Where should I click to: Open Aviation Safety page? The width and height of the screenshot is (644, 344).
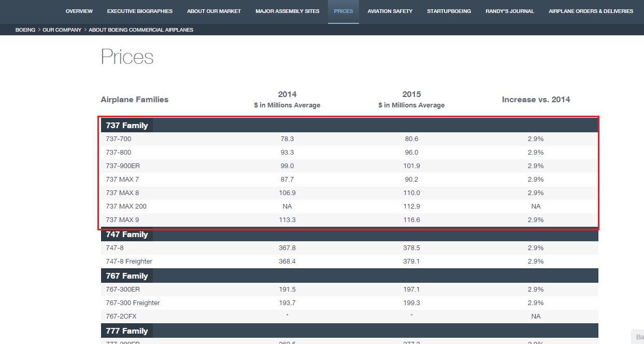pos(390,11)
